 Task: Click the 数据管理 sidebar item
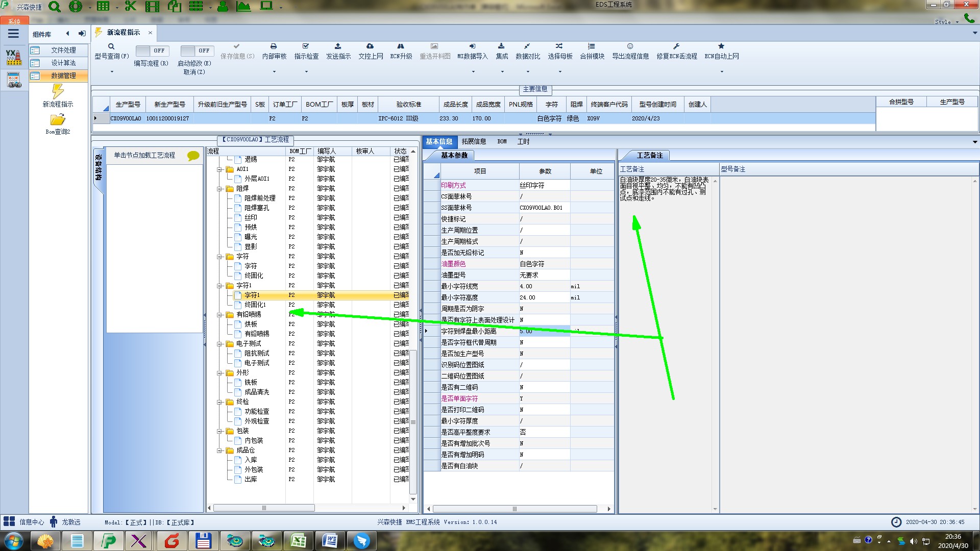(63, 76)
